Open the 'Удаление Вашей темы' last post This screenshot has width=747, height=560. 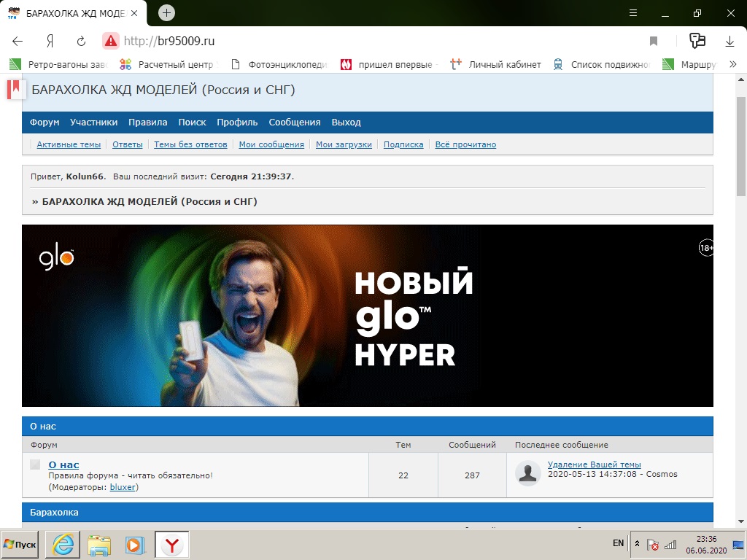click(594, 464)
